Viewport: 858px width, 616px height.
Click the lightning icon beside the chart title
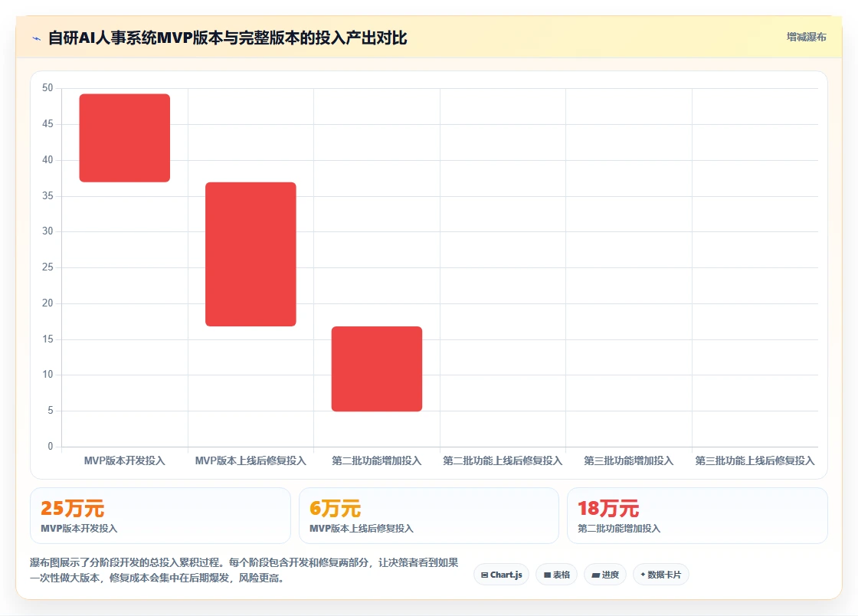tap(37, 38)
